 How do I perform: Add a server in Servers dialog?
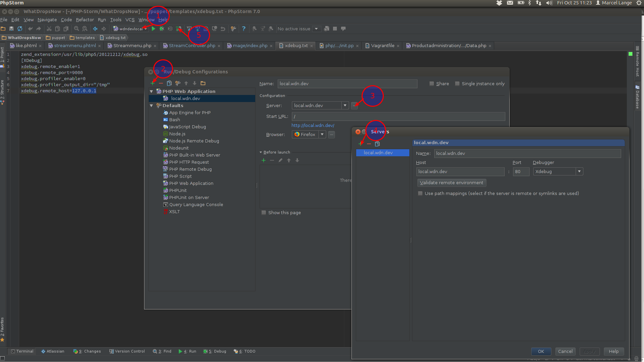click(361, 144)
